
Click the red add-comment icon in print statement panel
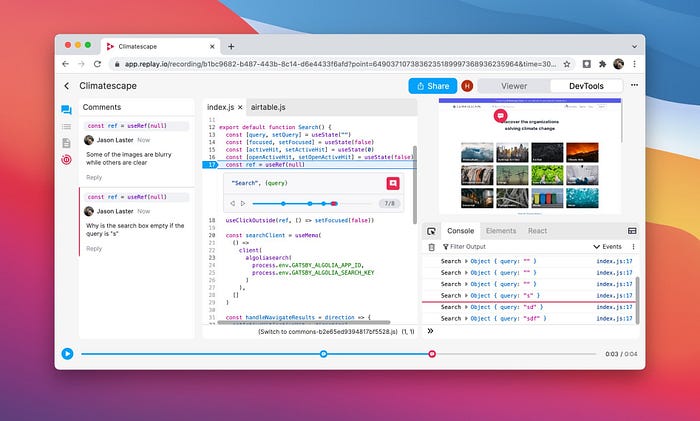pos(393,183)
